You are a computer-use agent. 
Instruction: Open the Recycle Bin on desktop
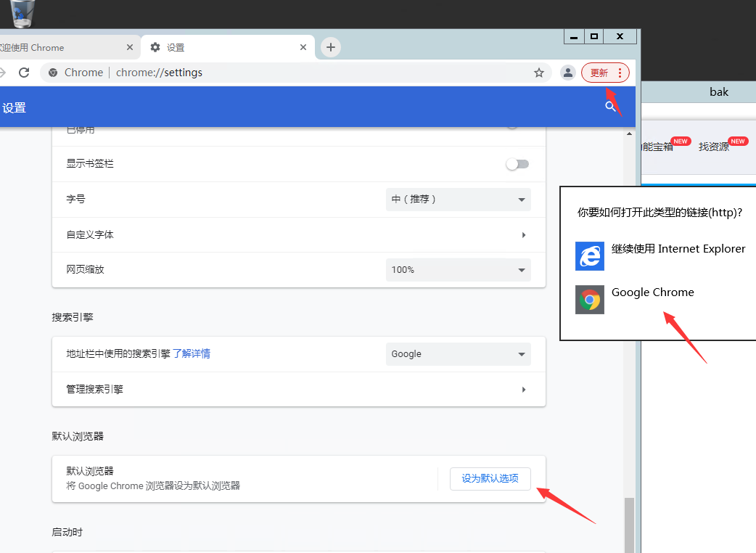(22, 12)
